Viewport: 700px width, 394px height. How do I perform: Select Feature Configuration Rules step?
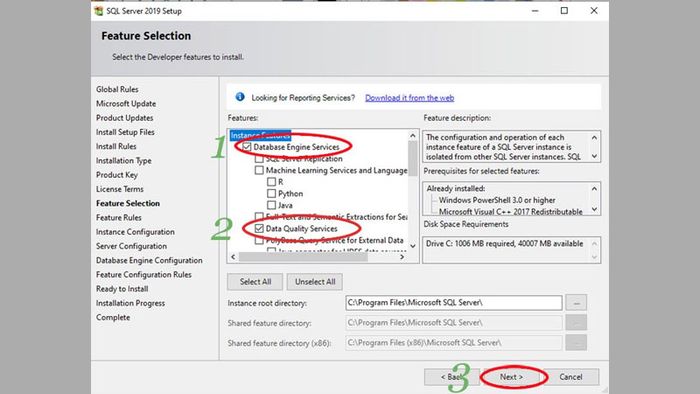pyautogui.click(x=144, y=275)
